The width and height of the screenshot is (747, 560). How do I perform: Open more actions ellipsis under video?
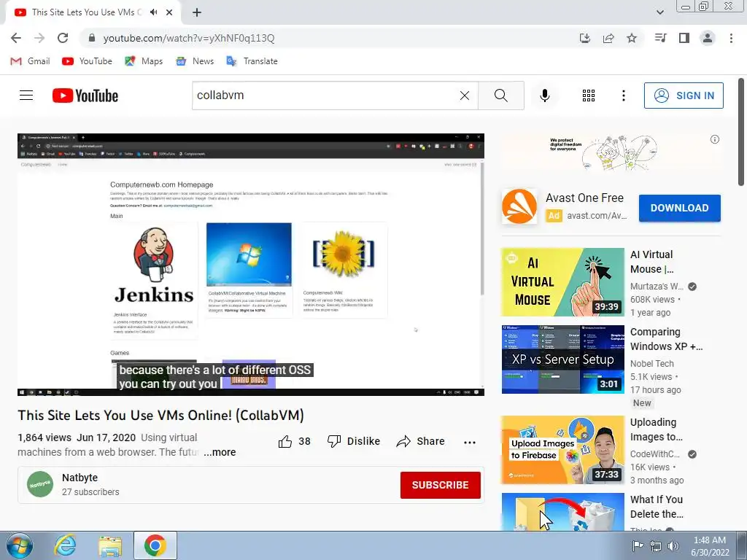point(469,442)
